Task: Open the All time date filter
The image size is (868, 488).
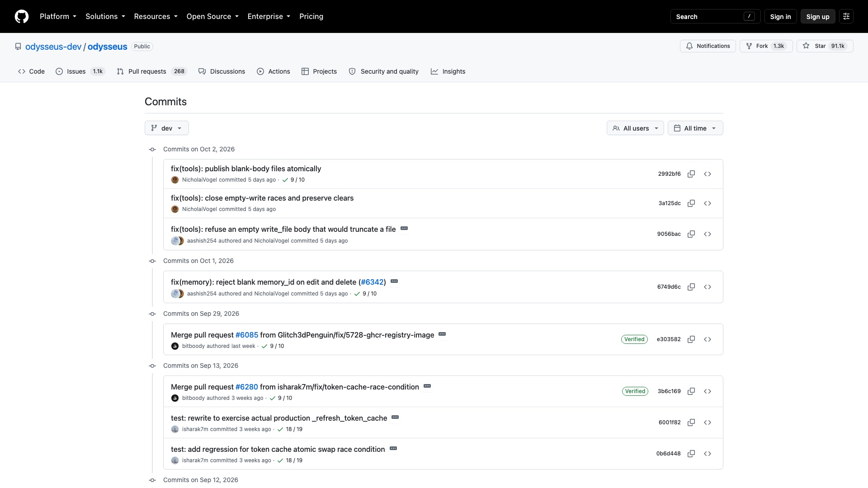Action: point(695,128)
